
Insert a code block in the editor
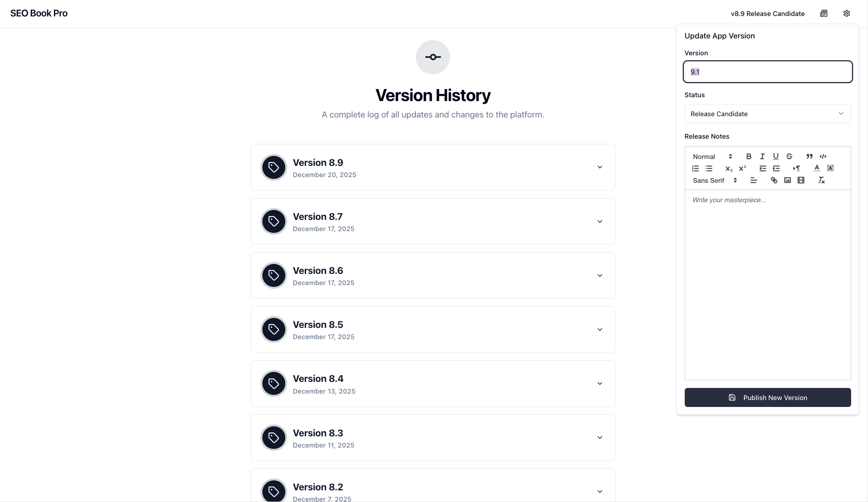tap(823, 156)
